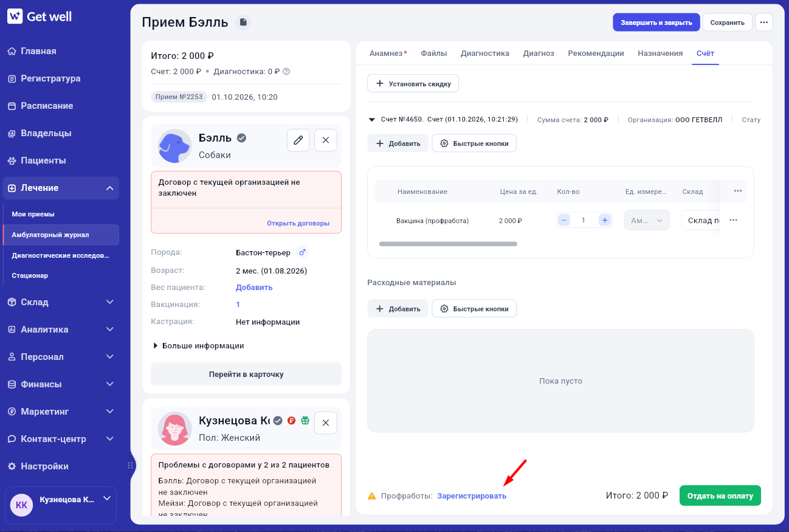This screenshot has width=789, height=532.
Task: Click the quantity field showing 1
Action: click(584, 220)
